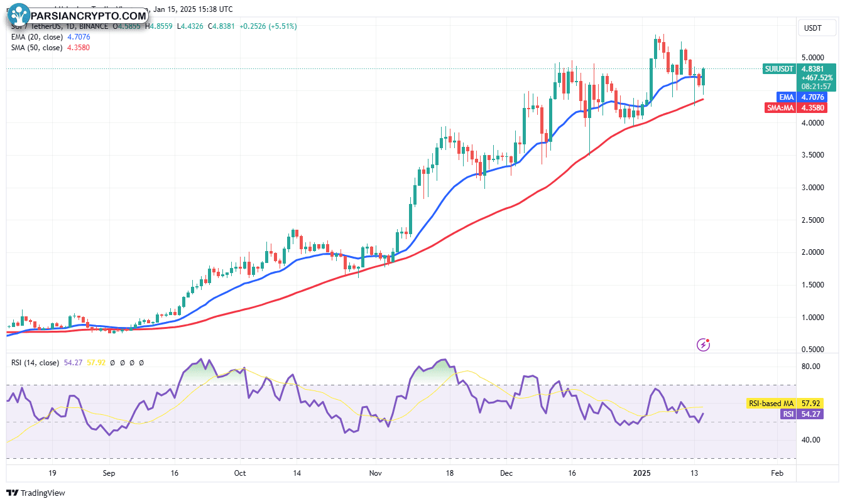This screenshot has width=845, height=504.
Task: Click the Nov date axis label
Action: click(x=375, y=473)
